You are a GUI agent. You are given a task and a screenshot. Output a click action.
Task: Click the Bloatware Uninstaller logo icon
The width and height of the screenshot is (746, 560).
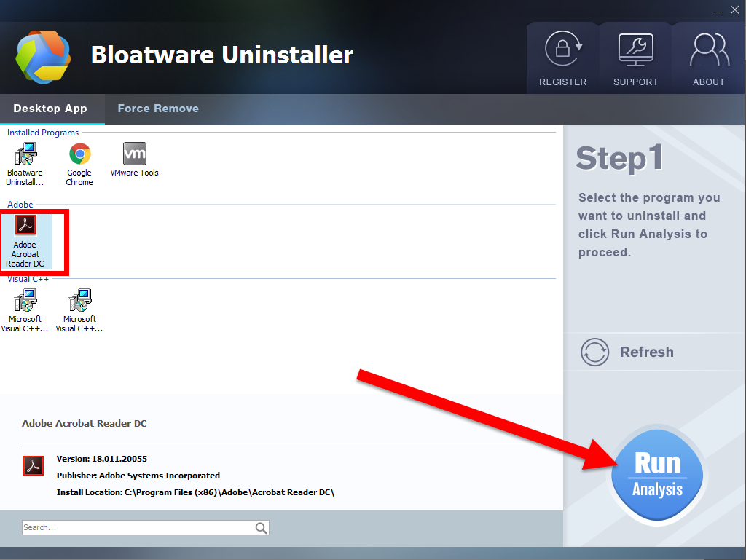(43, 57)
